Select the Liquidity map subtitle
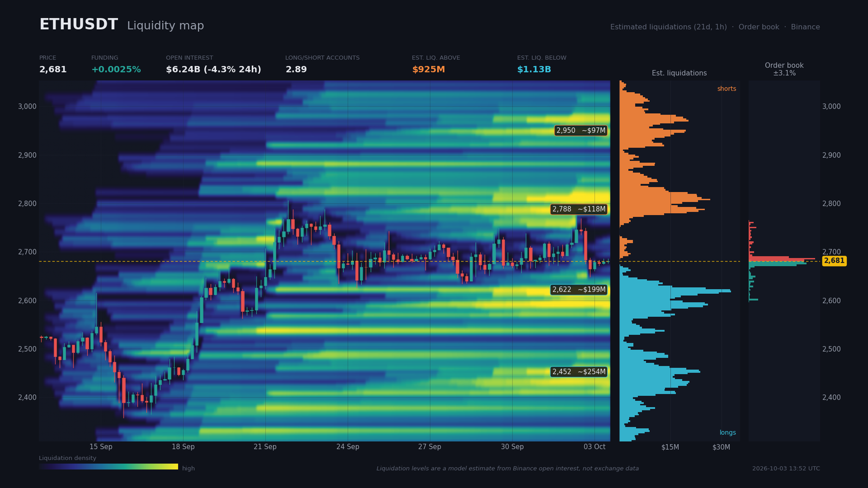868x488 pixels. (x=165, y=25)
